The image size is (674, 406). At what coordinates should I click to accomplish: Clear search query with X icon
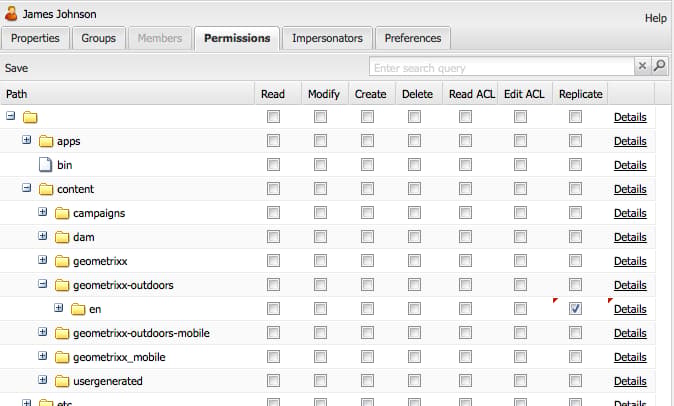point(642,66)
